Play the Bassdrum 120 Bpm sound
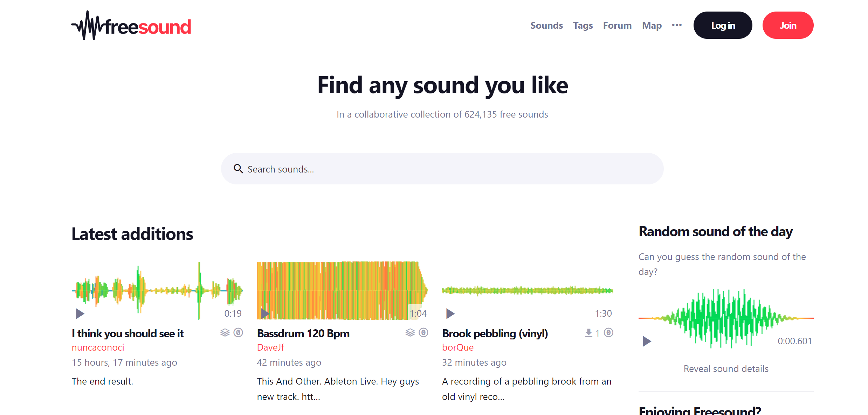Viewport: 868px width, 415px height. (265, 314)
